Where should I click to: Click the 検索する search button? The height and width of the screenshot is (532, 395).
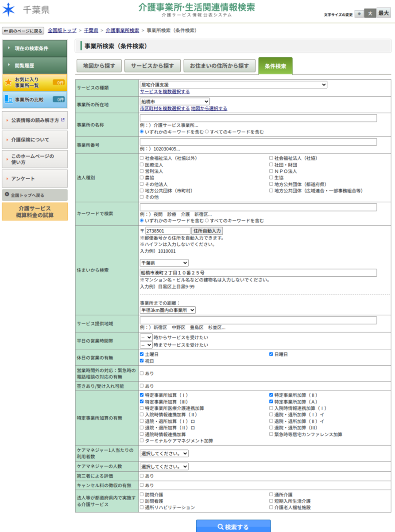coord(233,527)
